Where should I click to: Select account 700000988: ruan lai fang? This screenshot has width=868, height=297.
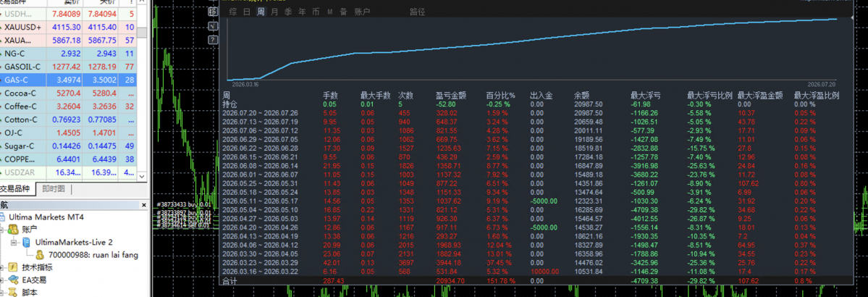86,255
